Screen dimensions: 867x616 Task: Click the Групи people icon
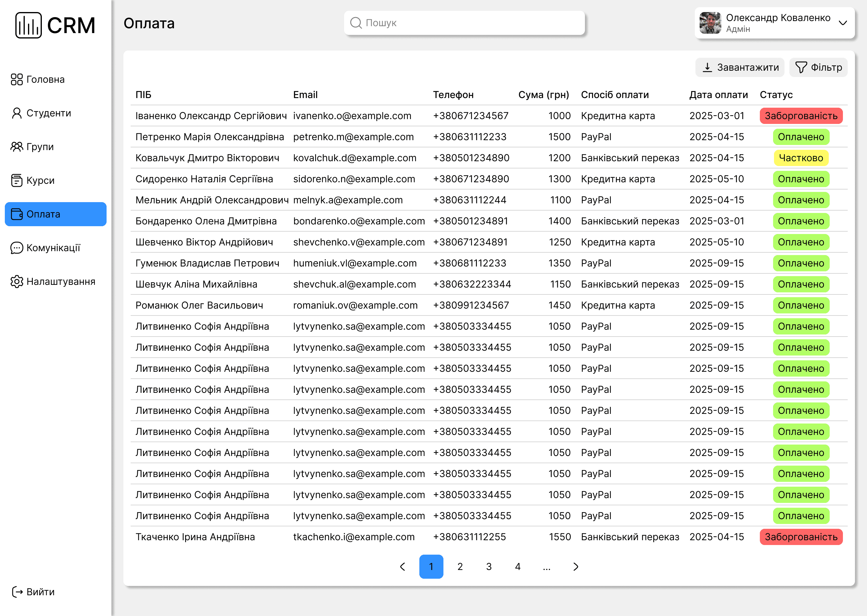click(17, 146)
